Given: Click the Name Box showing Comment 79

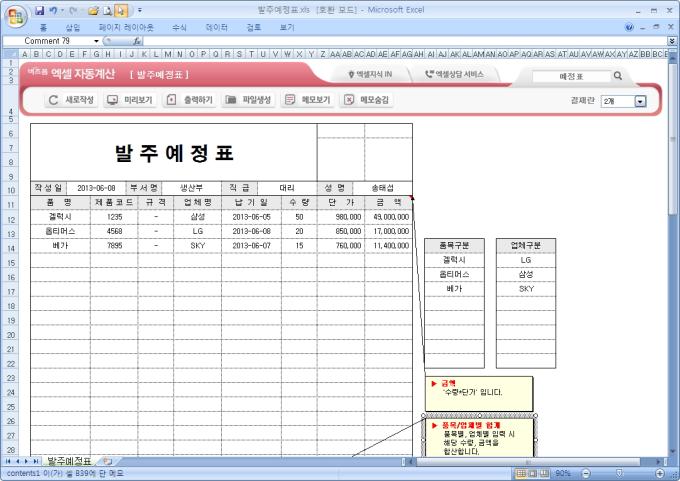Looking at the screenshot, I should point(48,41).
